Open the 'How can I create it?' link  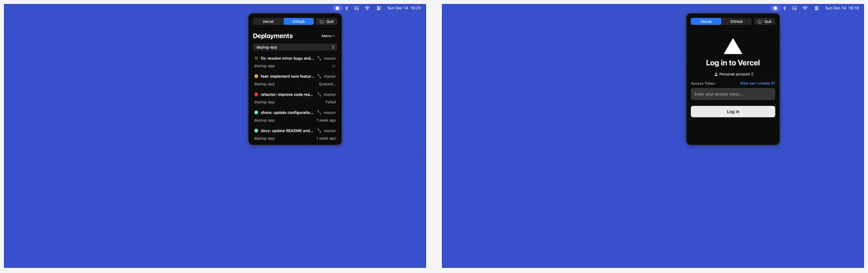tap(757, 83)
